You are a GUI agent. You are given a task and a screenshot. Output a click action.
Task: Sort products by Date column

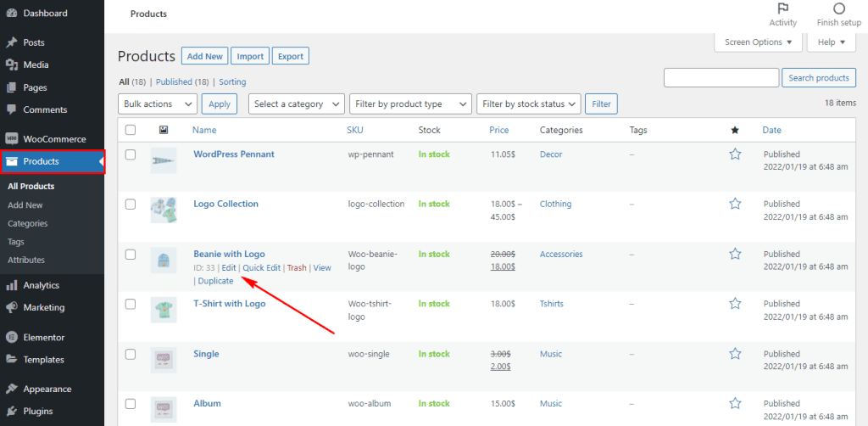click(772, 130)
